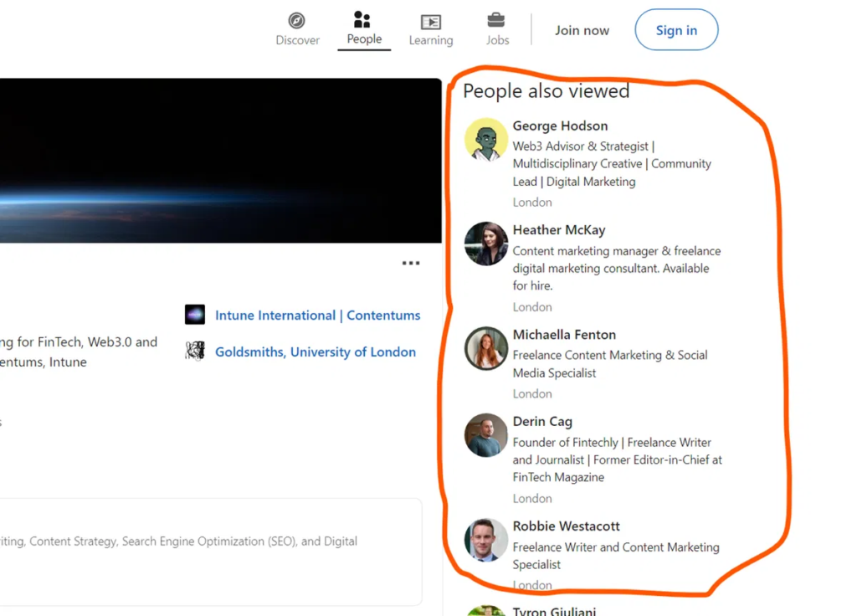Click the Goldsmiths university logo
Image resolution: width=857 pixels, height=616 pixels.
click(194, 352)
